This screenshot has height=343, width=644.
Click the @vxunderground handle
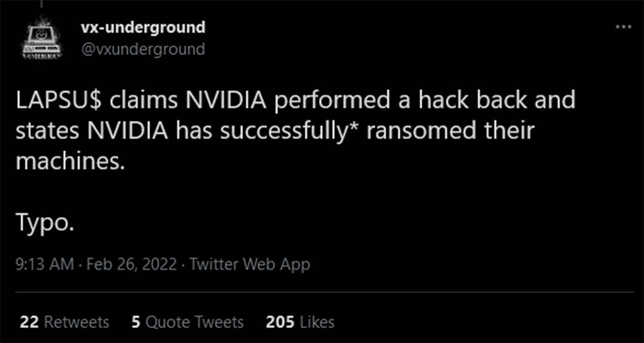[x=143, y=49]
